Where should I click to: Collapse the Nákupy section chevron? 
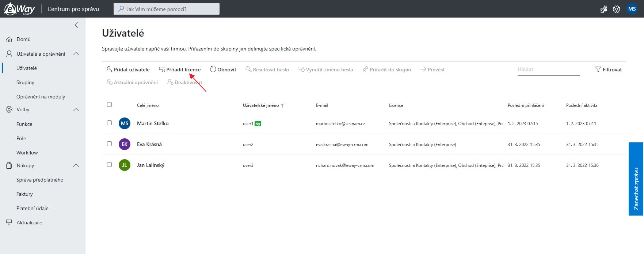[x=76, y=165]
